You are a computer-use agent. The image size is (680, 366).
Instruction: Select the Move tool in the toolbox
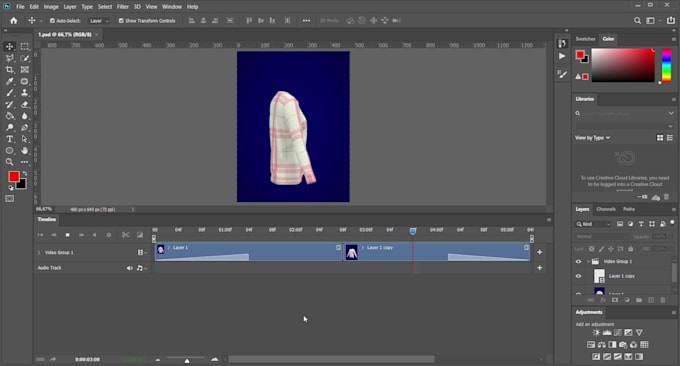pos(10,46)
